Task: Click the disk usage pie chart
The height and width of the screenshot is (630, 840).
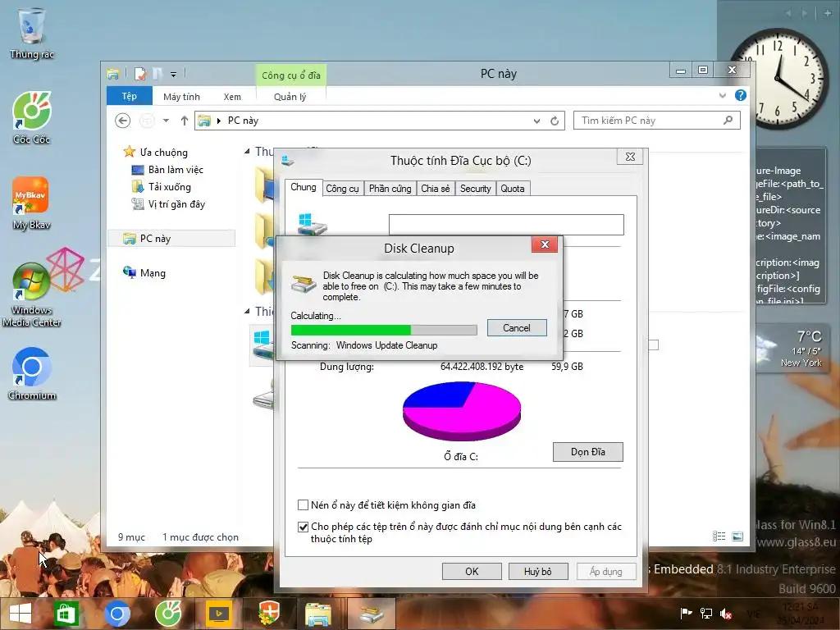Action: click(x=461, y=410)
